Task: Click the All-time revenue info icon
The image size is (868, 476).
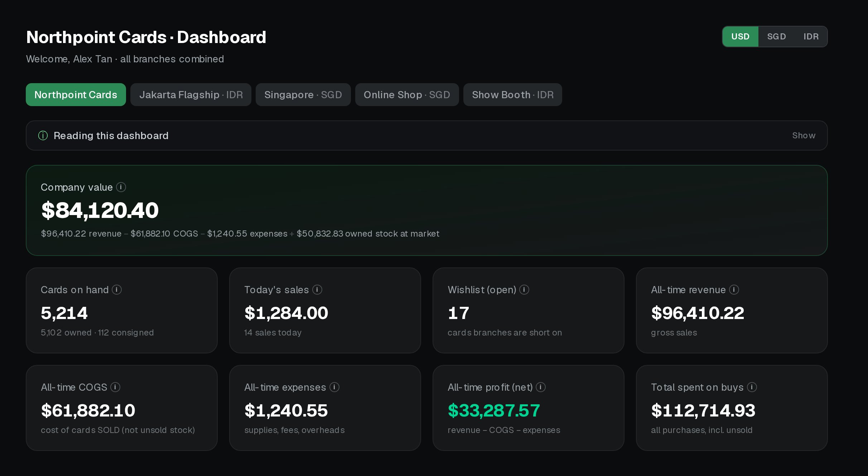Action: tap(734, 290)
